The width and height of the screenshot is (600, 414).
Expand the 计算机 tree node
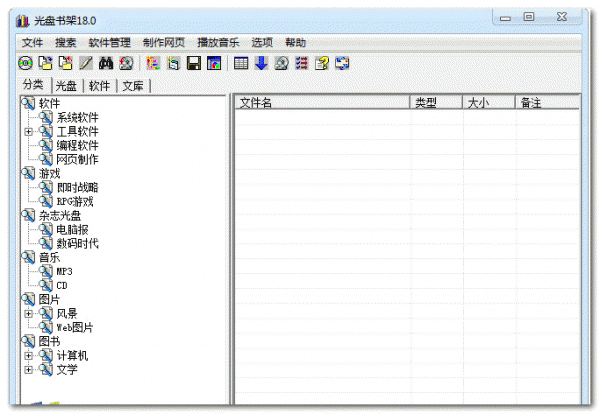tap(29, 355)
